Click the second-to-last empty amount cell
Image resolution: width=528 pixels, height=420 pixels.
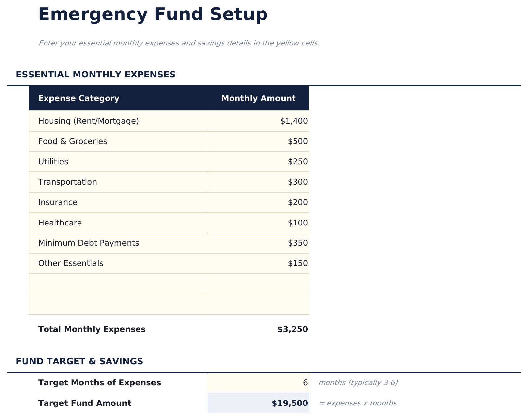tap(258, 284)
